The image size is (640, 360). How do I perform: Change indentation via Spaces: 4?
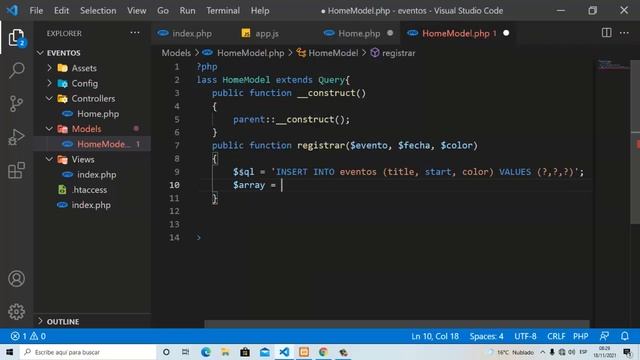[486, 336]
